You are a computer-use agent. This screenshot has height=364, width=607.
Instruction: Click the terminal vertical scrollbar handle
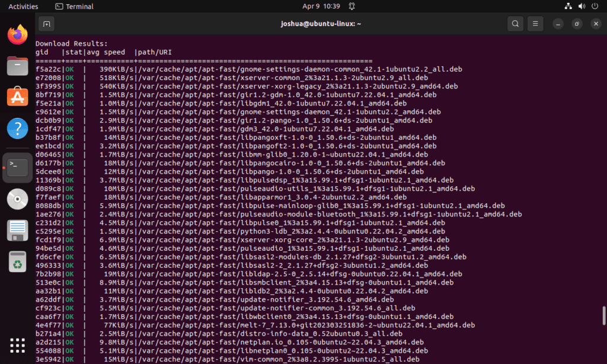click(x=604, y=315)
